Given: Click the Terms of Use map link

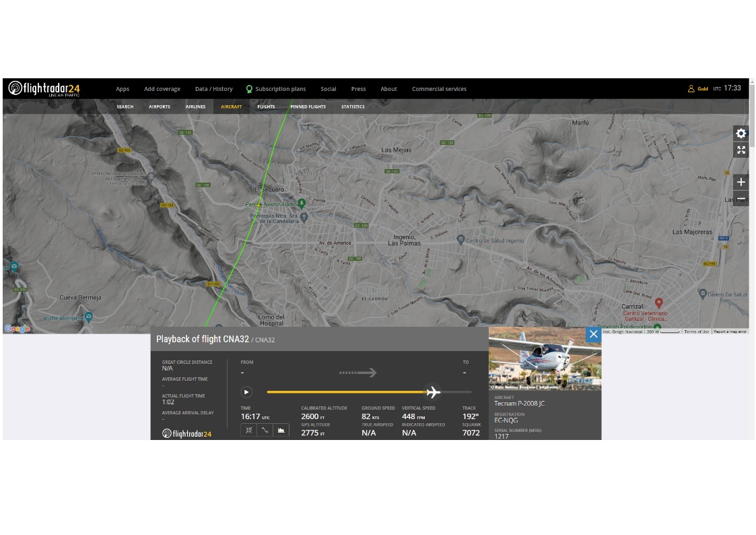Looking at the screenshot, I should click(697, 332).
